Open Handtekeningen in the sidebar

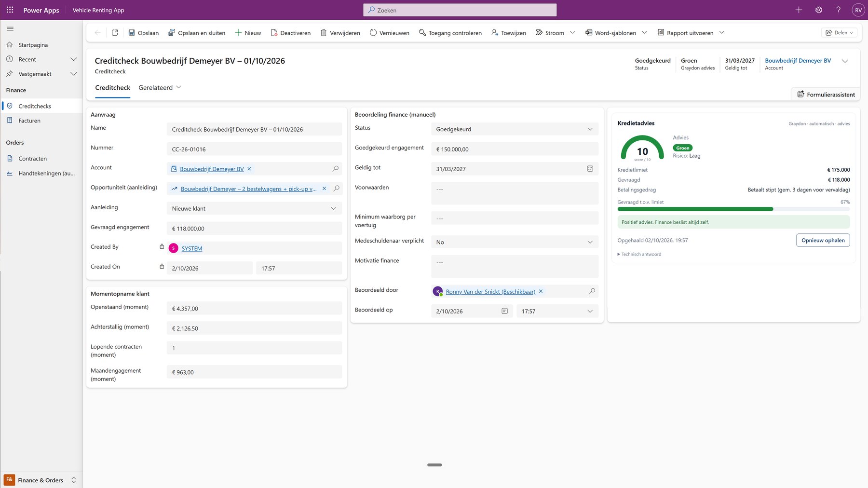pos(41,173)
